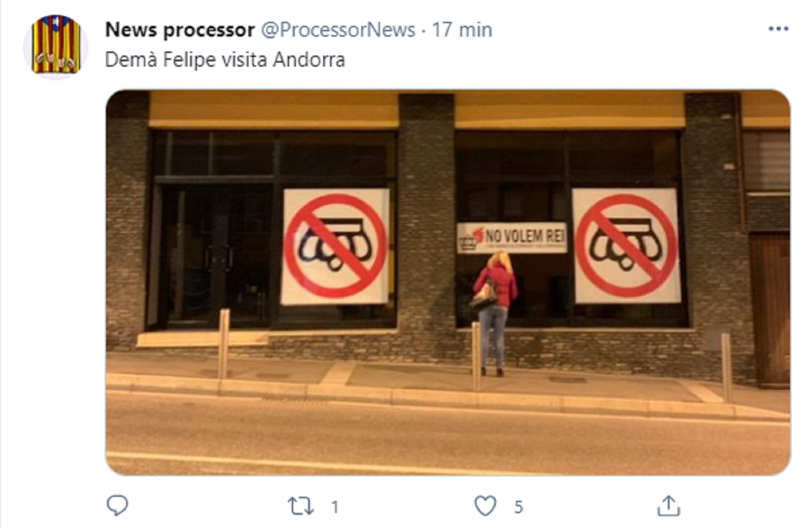Like the tweet with heart icon
This screenshot has height=528, width=812.
[485, 506]
